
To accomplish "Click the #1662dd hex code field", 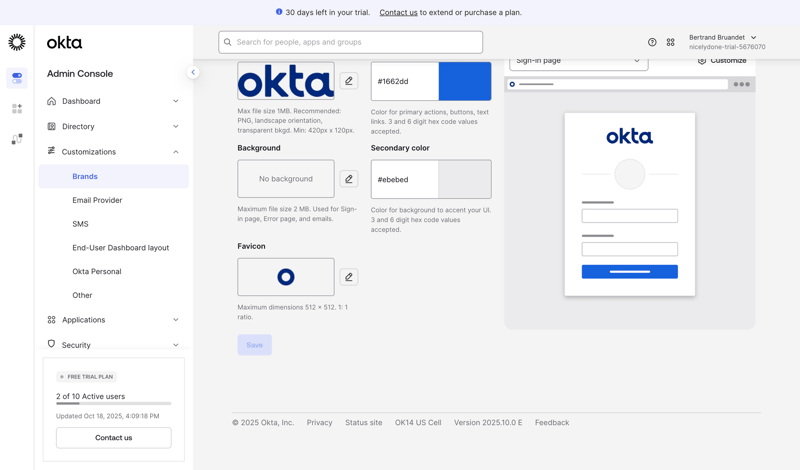I will (x=405, y=81).
